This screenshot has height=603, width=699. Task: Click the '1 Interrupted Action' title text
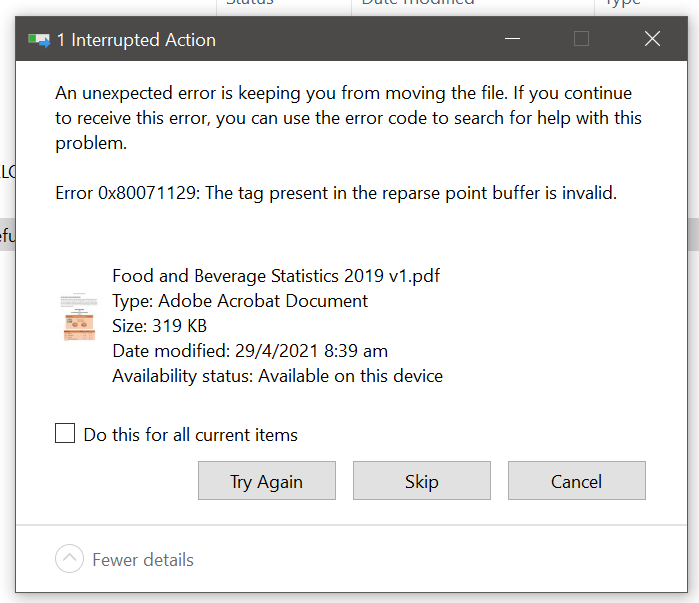coord(136,41)
